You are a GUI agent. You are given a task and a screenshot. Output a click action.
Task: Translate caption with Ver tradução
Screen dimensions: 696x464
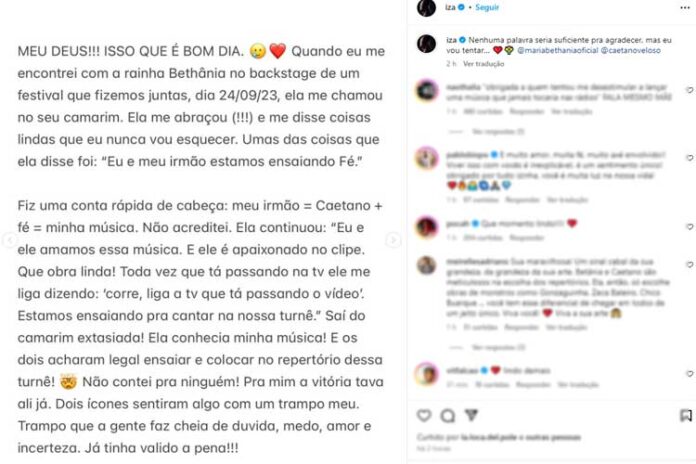[x=483, y=64]
